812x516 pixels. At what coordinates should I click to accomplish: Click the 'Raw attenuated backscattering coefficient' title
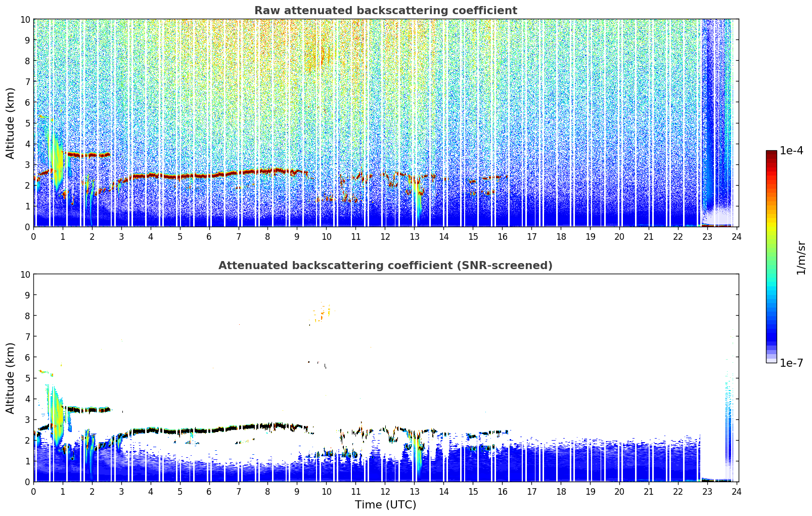385,11
